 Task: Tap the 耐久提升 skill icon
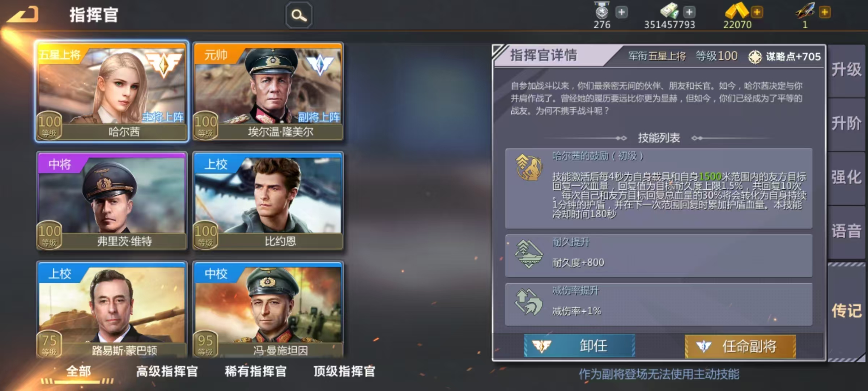pos(529,254)
